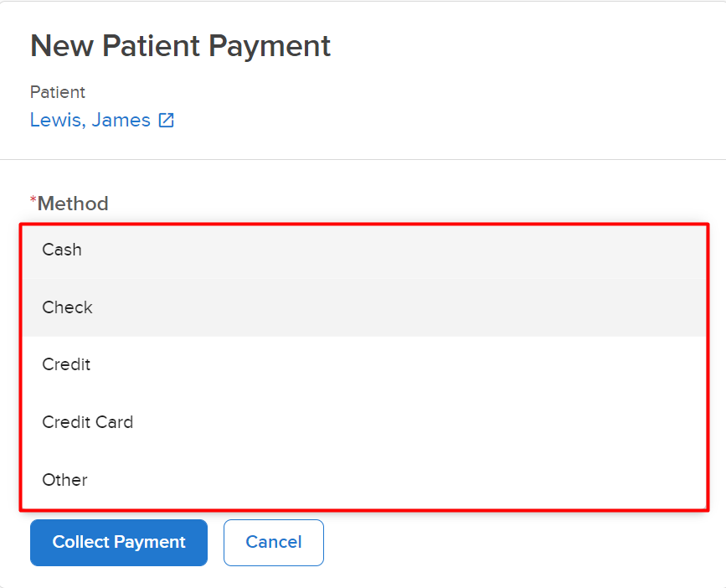Choose Other in the Method dropdown

364,480
